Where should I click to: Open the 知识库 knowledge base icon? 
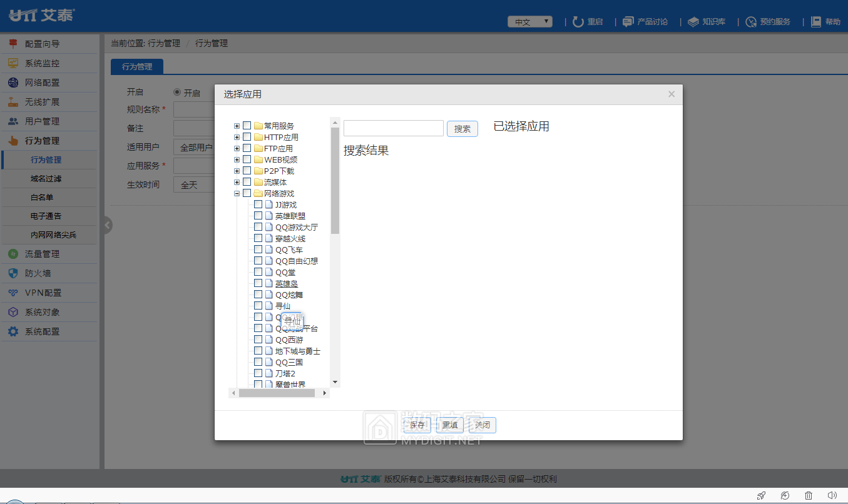pos(693,22)
